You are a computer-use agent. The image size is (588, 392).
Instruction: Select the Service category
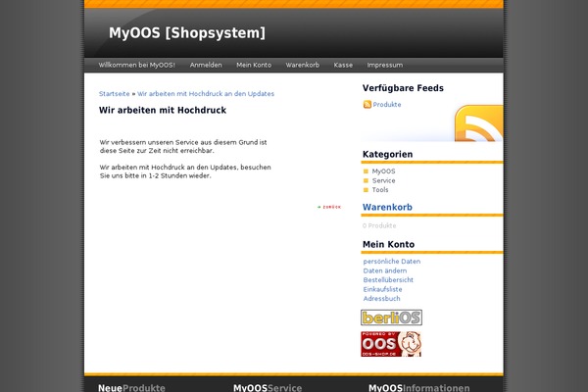coord(383,180)
